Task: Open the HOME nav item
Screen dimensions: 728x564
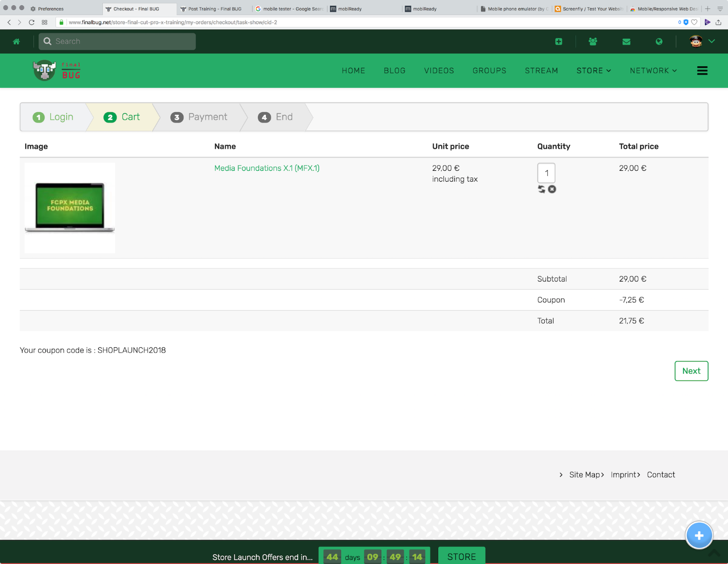Action: pos(354,70)
